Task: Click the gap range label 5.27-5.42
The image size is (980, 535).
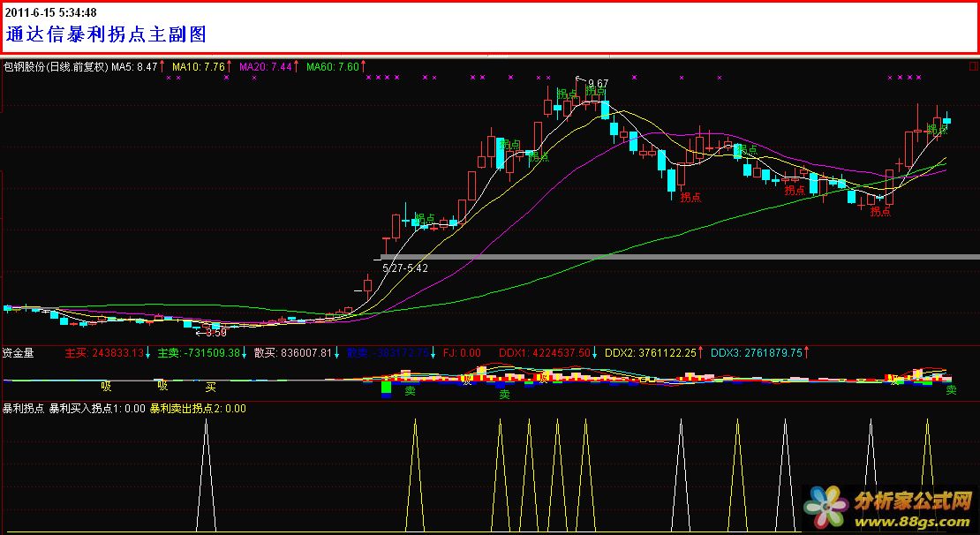Action: click(x=405, y=268)
